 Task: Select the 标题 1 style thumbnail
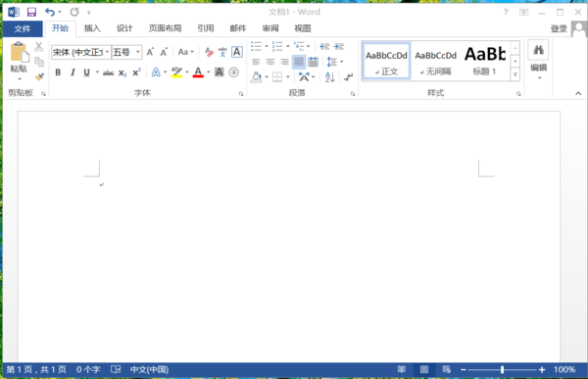click(x=484, y=61)
